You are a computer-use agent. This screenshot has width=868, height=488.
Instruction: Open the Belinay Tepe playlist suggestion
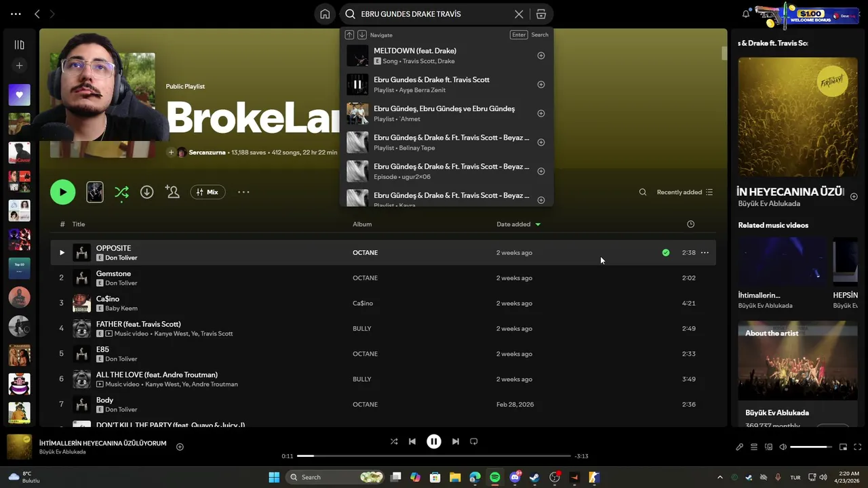[x=446, y=142]
